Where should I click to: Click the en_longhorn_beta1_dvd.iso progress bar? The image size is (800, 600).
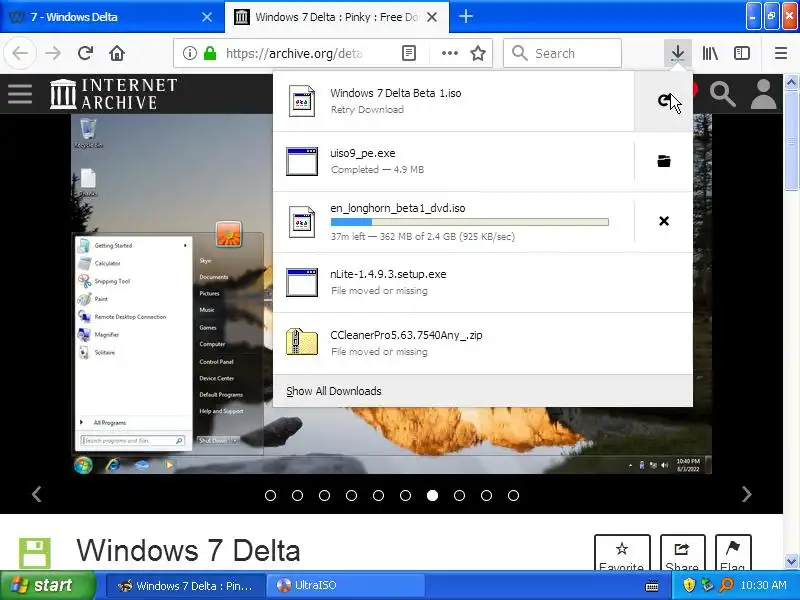click(469, 222)
